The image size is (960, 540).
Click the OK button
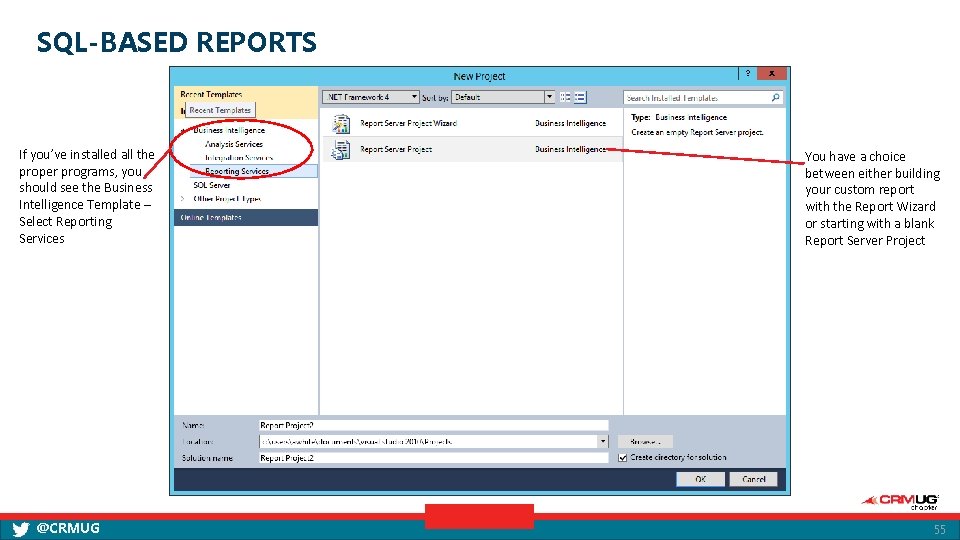tap(700, 479)
